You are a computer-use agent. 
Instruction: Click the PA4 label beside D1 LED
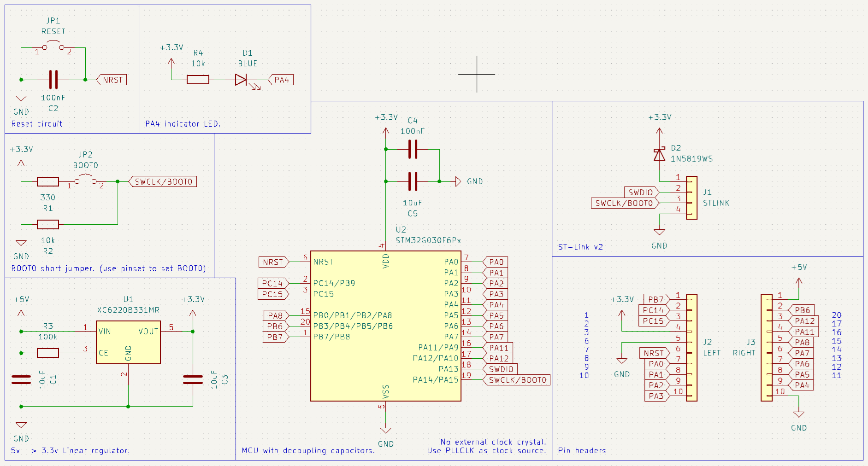pos(281,80)
